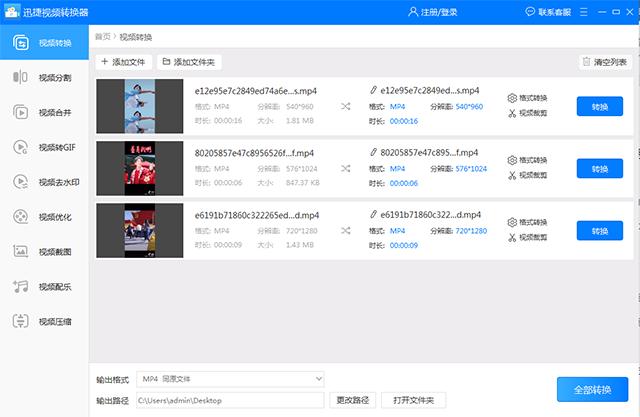Select 视频配乐 in the sidebar
This screenshot has width=640, height=417.
[44, 286]
